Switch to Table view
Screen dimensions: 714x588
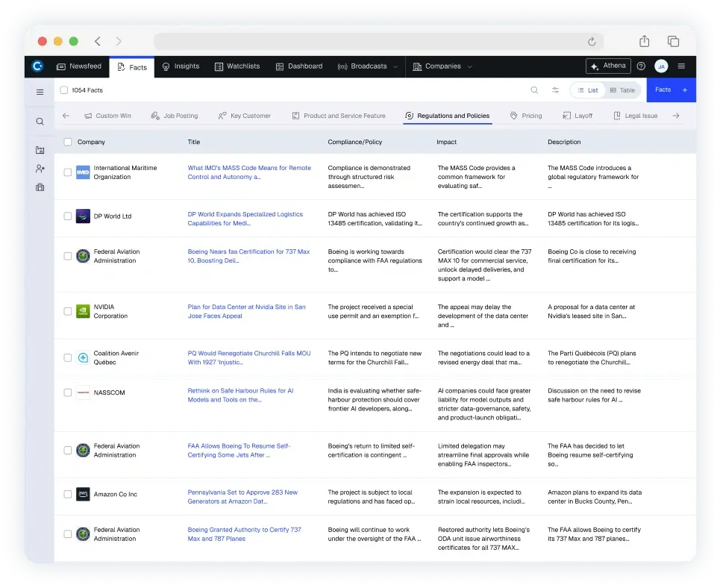tap(622, 90)
